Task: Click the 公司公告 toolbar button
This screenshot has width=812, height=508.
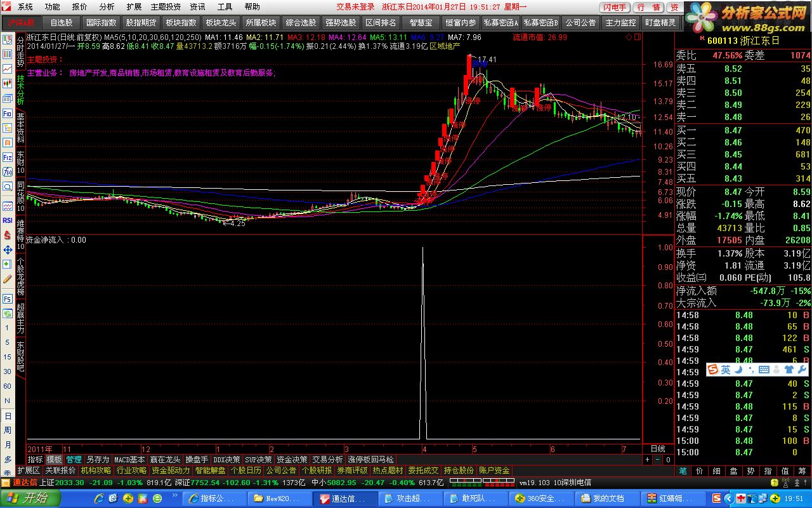Action: tap(580, 23)
